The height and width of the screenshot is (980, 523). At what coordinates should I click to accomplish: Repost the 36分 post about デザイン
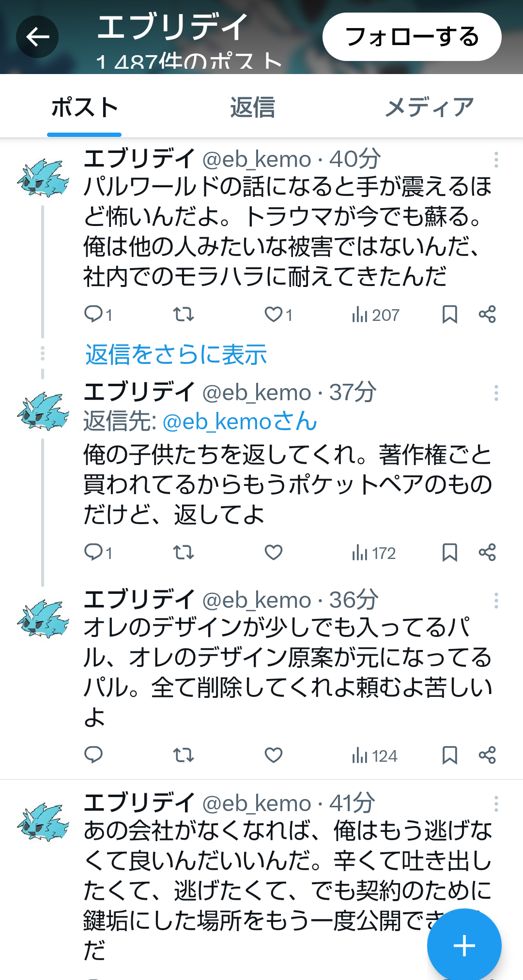[x=184, y=755]
